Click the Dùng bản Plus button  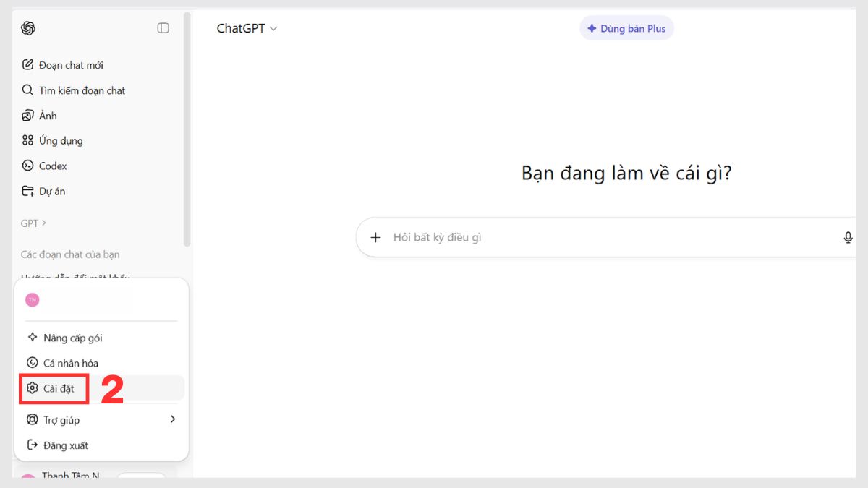pos(626,27)
